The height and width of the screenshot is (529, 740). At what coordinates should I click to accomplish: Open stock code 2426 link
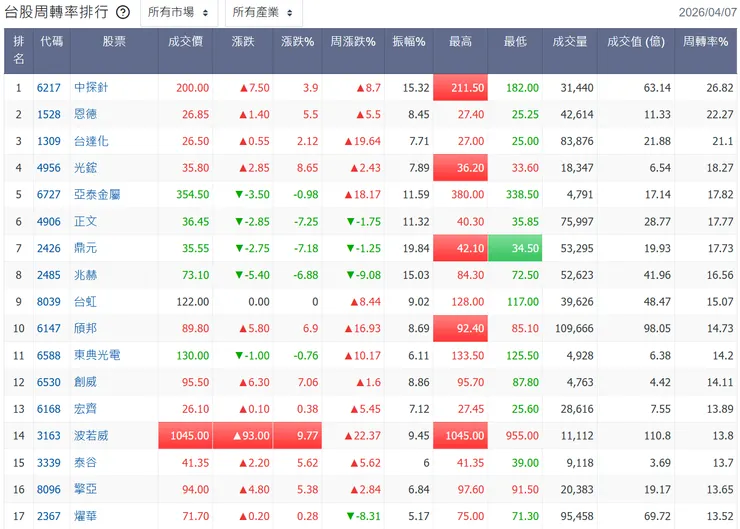tap(49, 248)
